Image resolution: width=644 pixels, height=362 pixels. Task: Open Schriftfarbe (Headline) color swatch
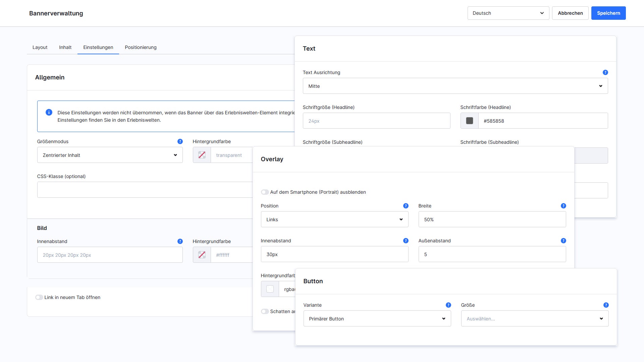(x=469, y=121)
